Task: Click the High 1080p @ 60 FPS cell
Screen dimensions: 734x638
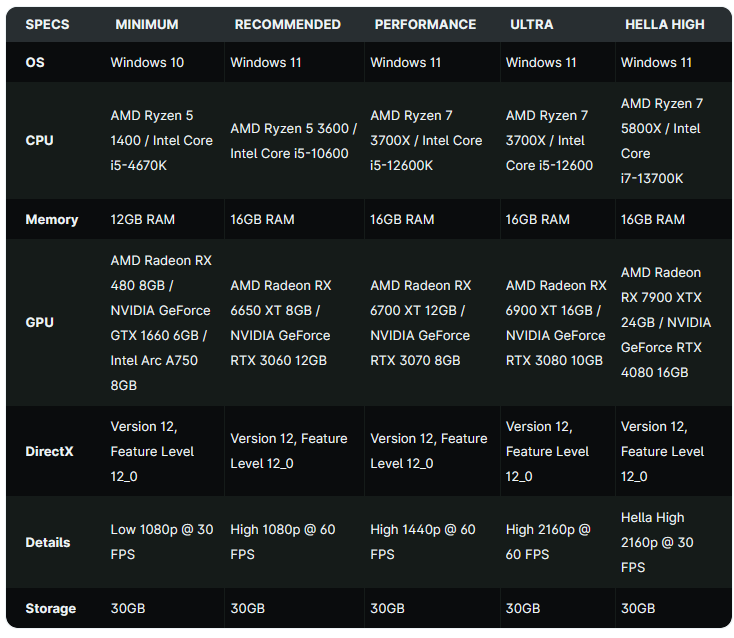Action: tap(282, 542)
